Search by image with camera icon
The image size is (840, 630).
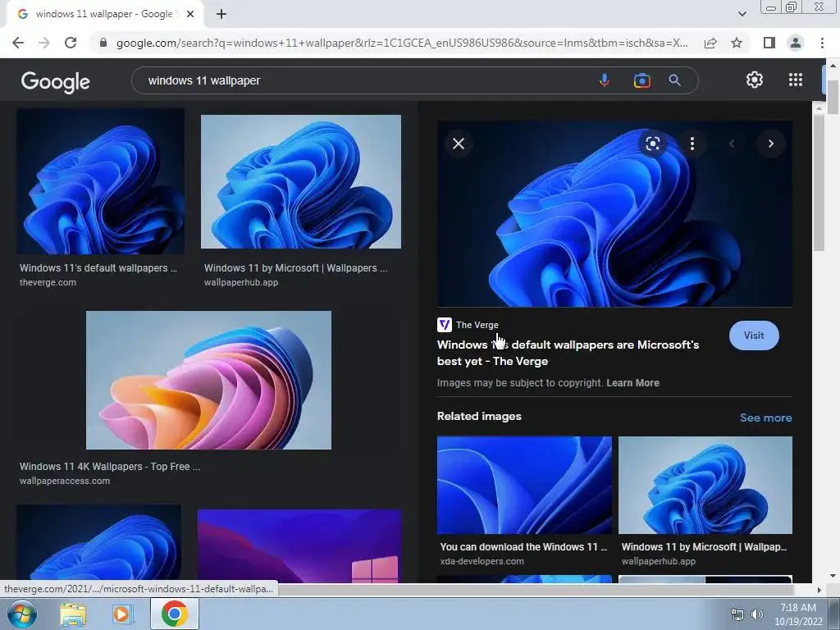tap(641, 80)
